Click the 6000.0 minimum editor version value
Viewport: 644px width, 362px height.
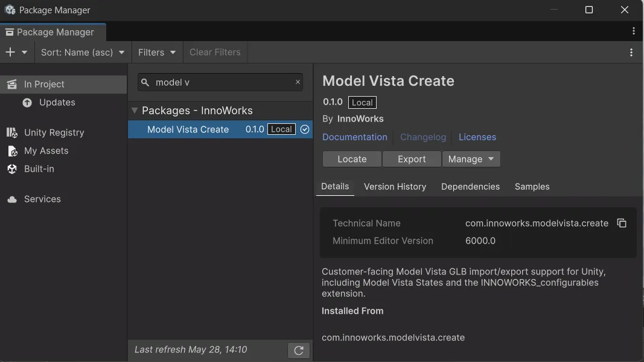coord(480,241)
